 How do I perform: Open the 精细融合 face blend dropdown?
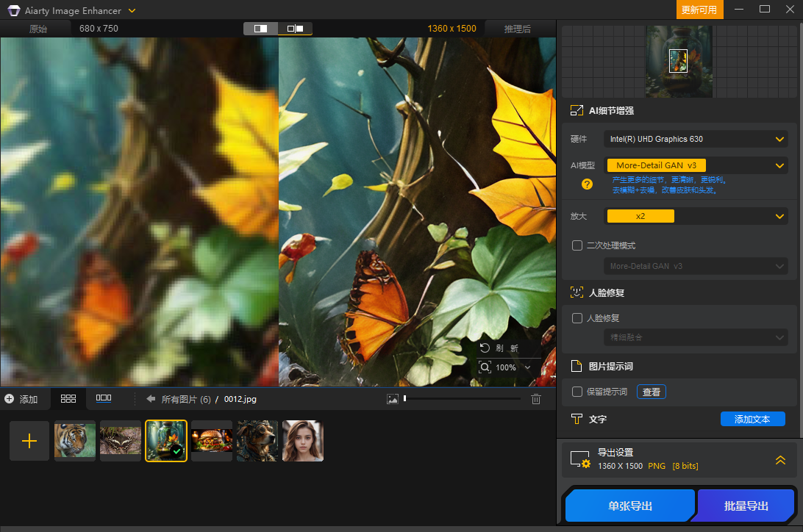pyautogui.click(x=696, y=337)
